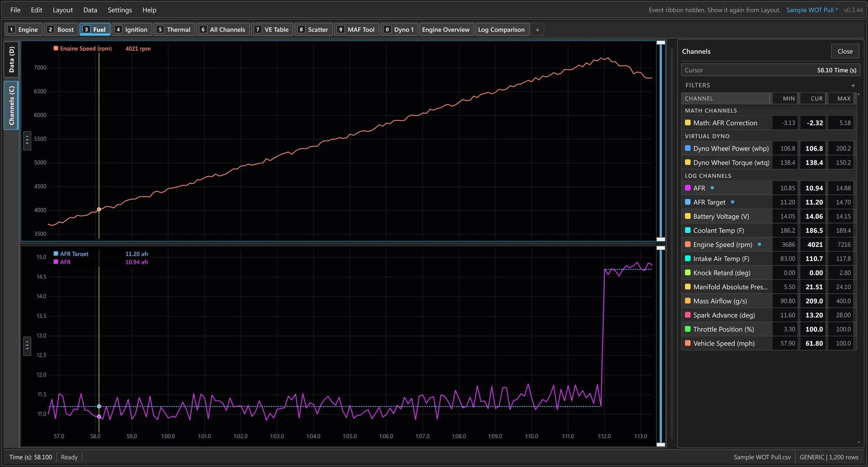
Task: Open the All Channels tab
Action: 223,30
